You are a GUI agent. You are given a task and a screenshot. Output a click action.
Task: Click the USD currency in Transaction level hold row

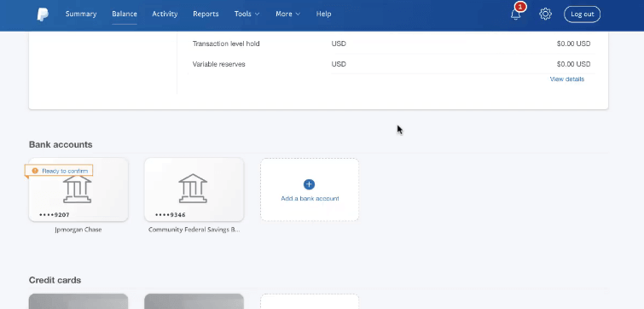(339, 44)
